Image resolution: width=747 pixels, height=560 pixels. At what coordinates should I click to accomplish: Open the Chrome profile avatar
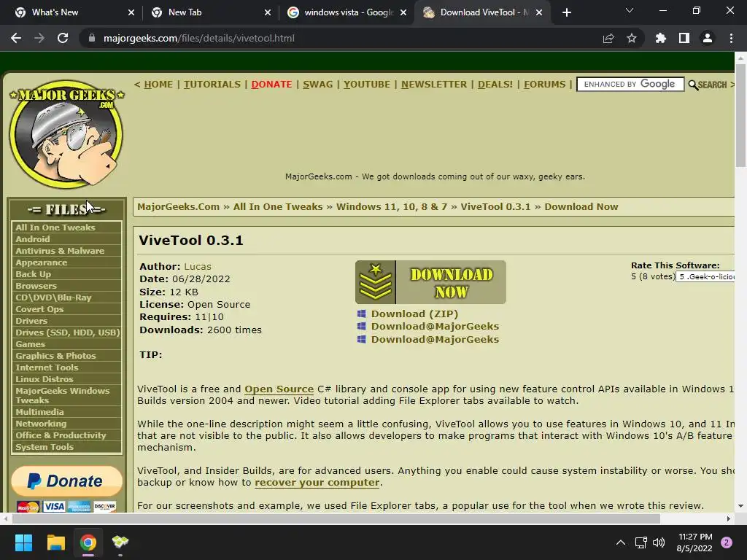point(708,38)
